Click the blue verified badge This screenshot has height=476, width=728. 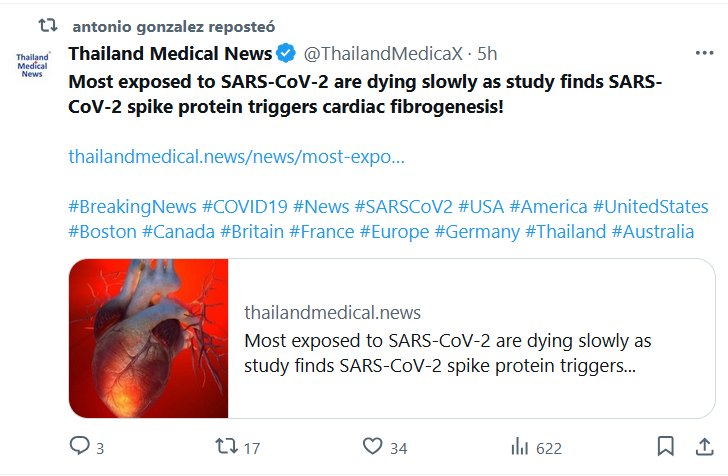285,53
